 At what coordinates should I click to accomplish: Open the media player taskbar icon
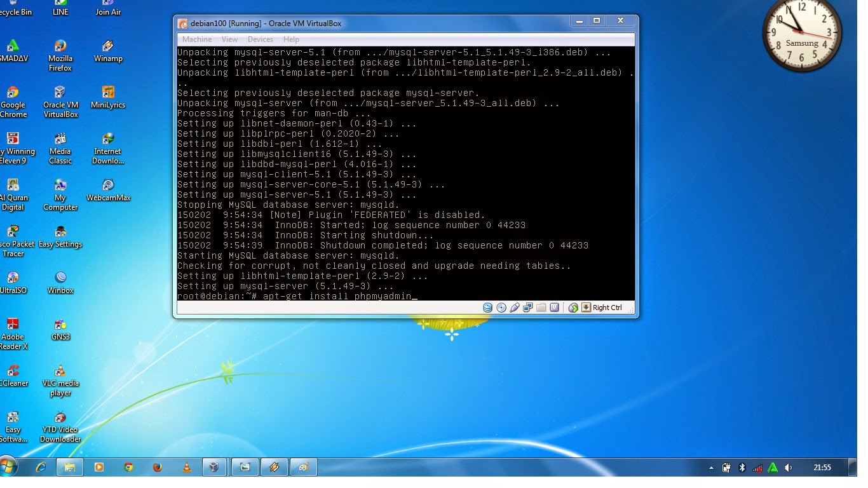click(x=98, y=467)
